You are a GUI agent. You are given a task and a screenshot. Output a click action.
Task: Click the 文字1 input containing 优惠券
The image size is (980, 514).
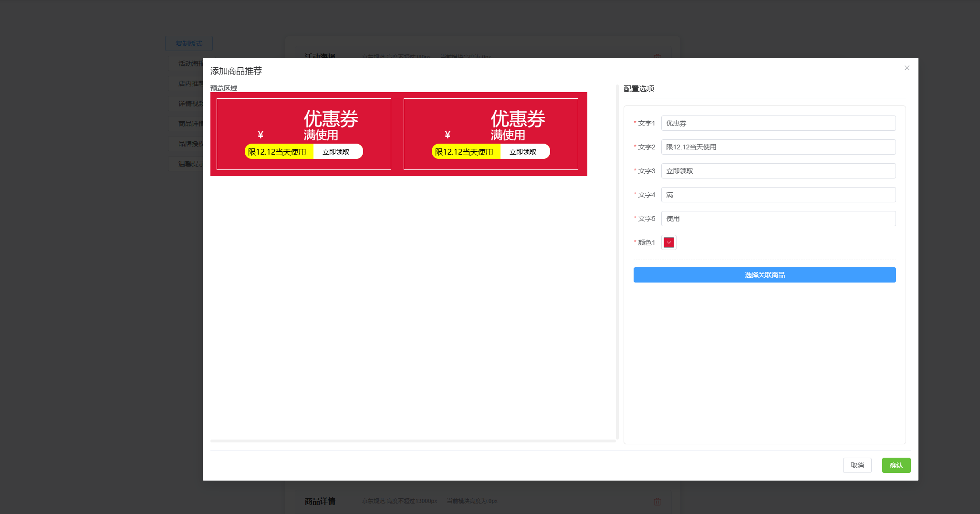coord(778,123)
